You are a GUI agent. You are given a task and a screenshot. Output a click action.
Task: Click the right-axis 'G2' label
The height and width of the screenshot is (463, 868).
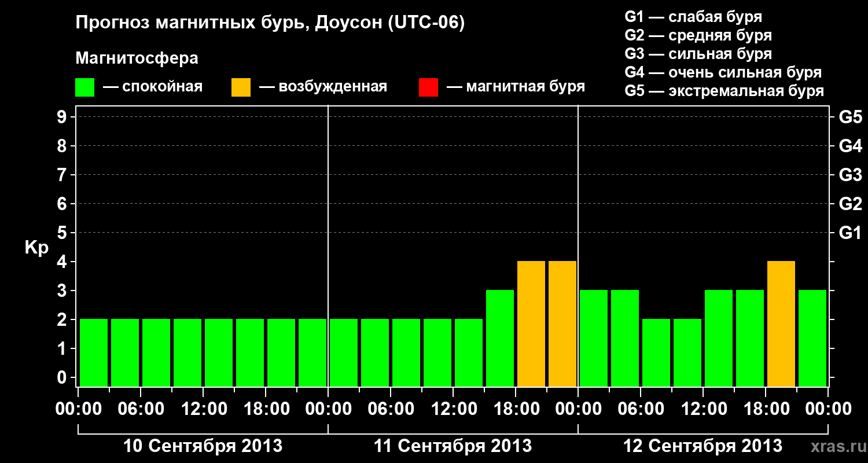(x=851, y=204)
